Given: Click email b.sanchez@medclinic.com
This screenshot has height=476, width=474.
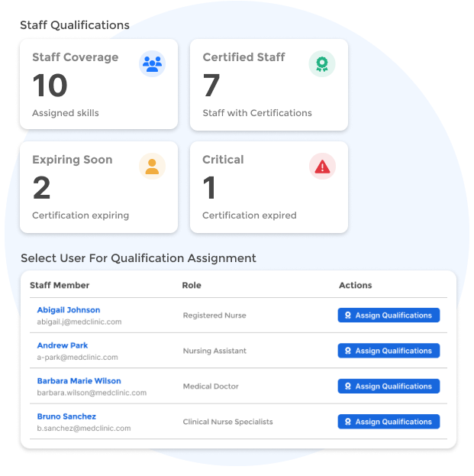Looking at the screenshot, I should click(84, 429).
